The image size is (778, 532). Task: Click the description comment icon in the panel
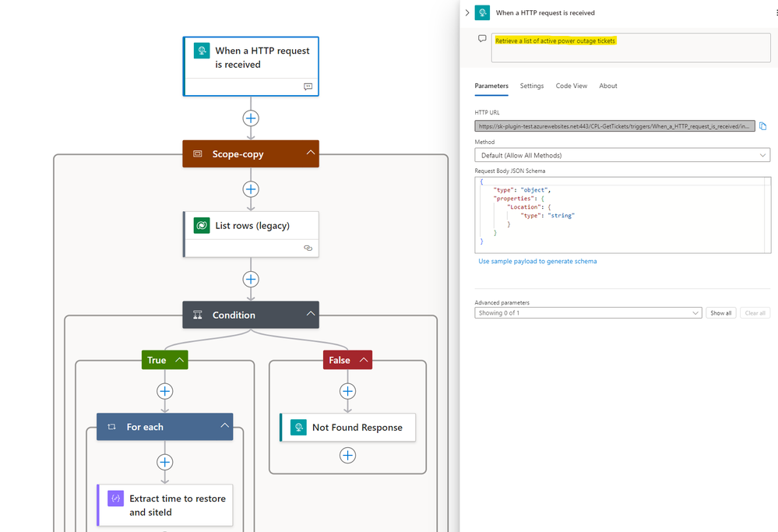coord(482,39)
